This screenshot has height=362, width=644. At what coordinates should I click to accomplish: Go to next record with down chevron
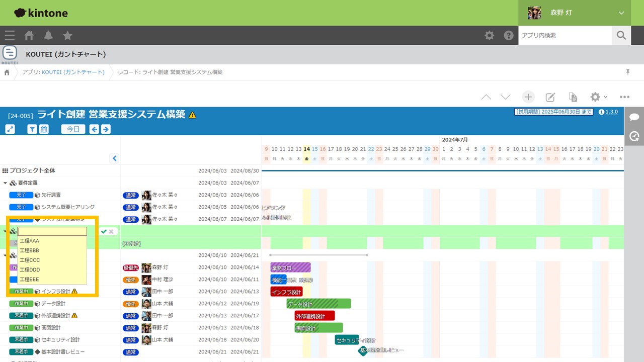coord(506,97)
